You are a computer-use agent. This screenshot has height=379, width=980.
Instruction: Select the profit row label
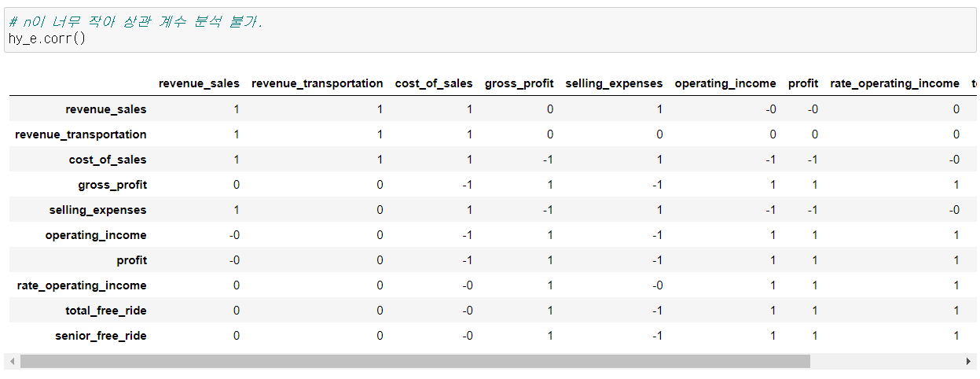(x=132, y=260)
